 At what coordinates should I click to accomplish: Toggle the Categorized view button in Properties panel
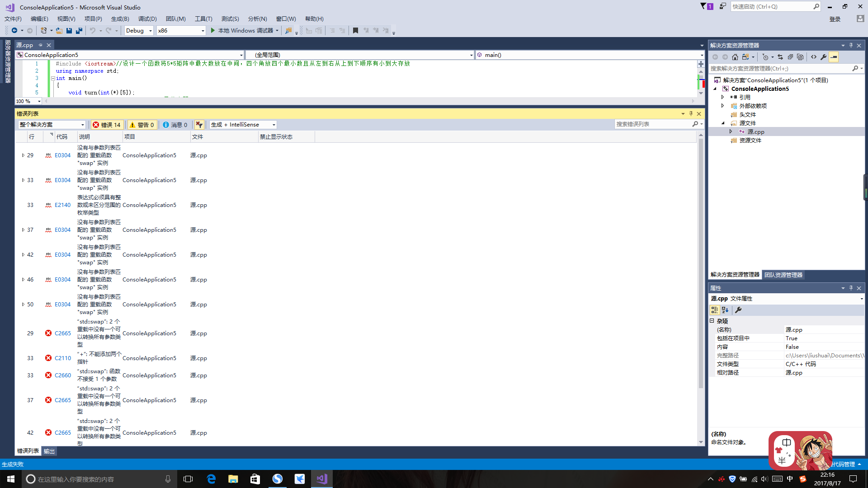[x=715, y=310]
